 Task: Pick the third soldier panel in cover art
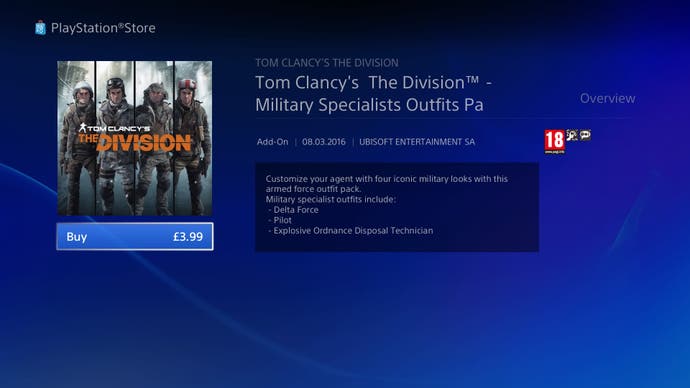[154, 138]
